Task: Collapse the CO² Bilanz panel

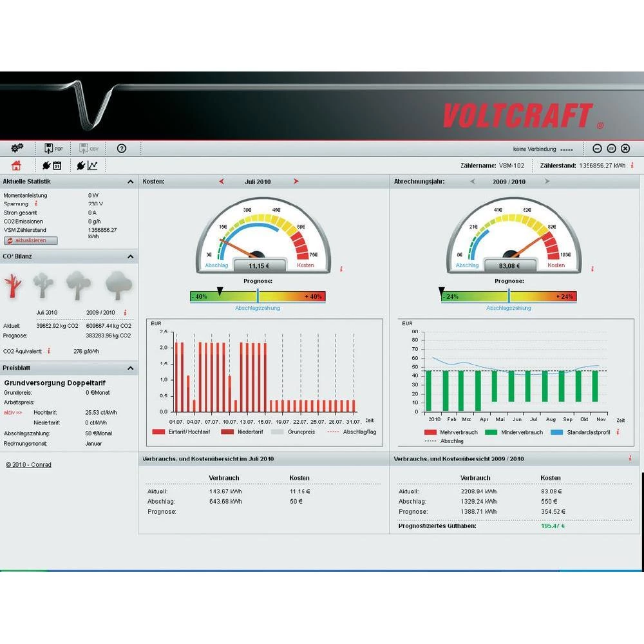Action: [x=131, y=257]
